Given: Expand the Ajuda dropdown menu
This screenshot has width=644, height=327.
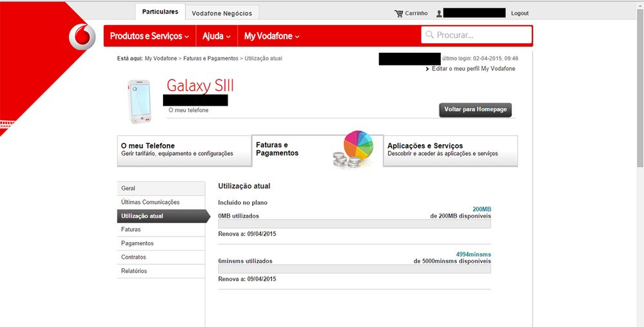Looking at the screenshot, I should [x=217, y=36].
